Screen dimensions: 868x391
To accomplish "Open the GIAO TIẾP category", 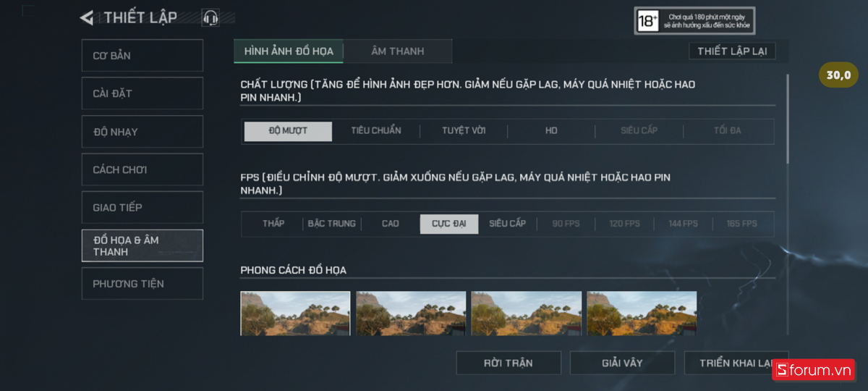I will click(x=142, y=207).
